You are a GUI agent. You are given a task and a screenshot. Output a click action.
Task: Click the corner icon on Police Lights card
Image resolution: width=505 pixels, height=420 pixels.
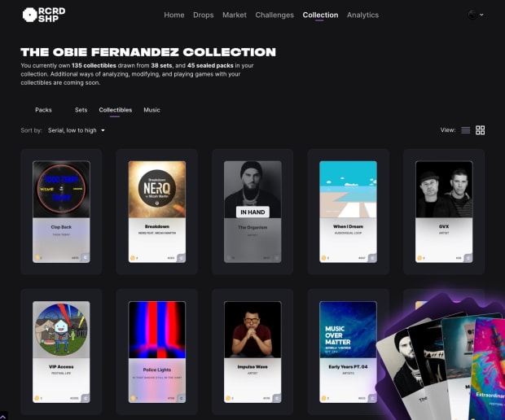tap(181, 398)
